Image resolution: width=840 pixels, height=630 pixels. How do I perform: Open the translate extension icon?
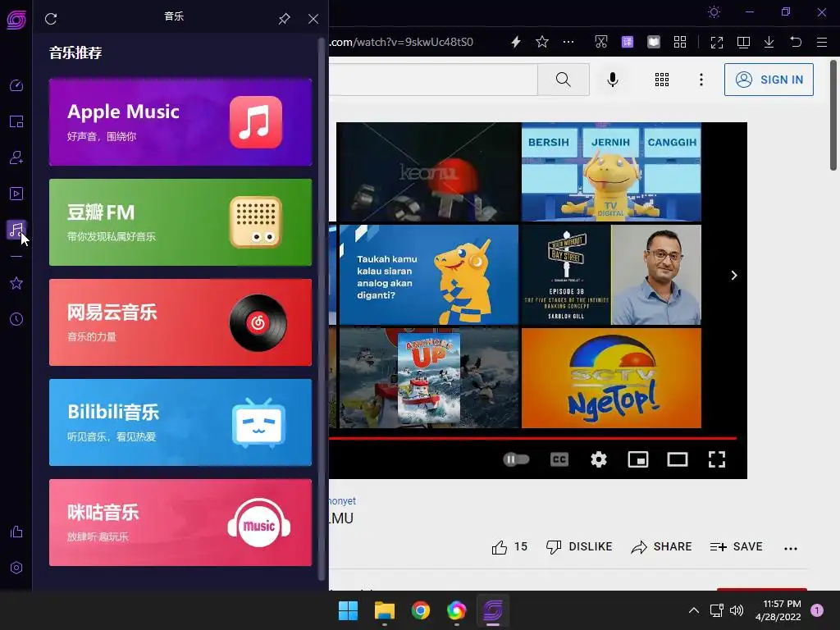tap(628, 42)
